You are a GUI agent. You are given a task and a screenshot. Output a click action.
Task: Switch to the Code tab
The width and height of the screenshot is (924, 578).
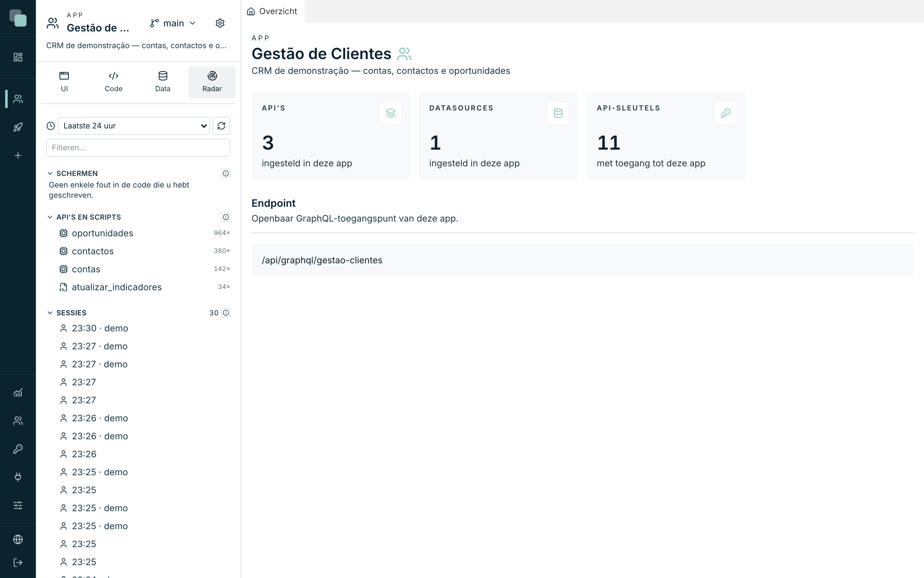(113, 82)
